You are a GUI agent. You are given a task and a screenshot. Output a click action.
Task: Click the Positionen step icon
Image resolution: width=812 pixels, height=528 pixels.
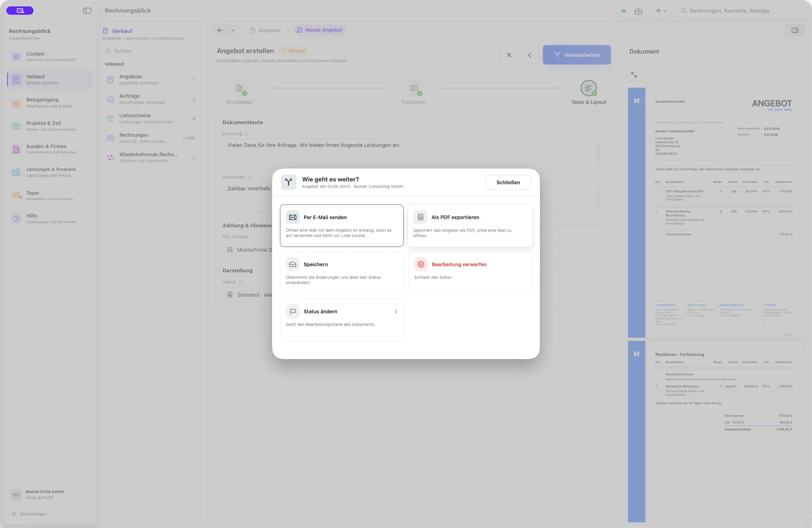click(414, 88)
